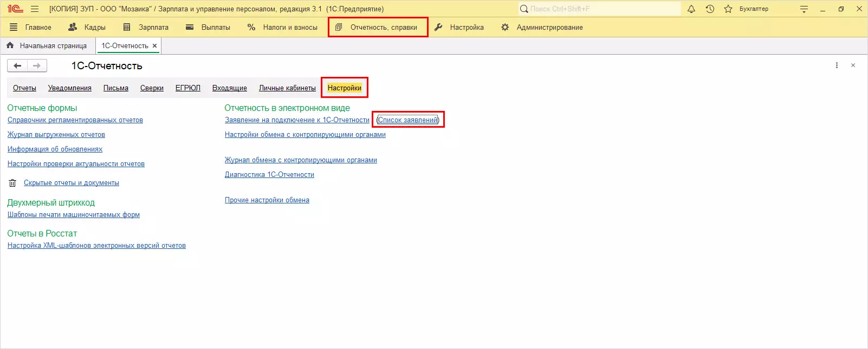This screenshot has height=349, width=868.
Task: Open the window settings lines icon
Action: (804, 9)
